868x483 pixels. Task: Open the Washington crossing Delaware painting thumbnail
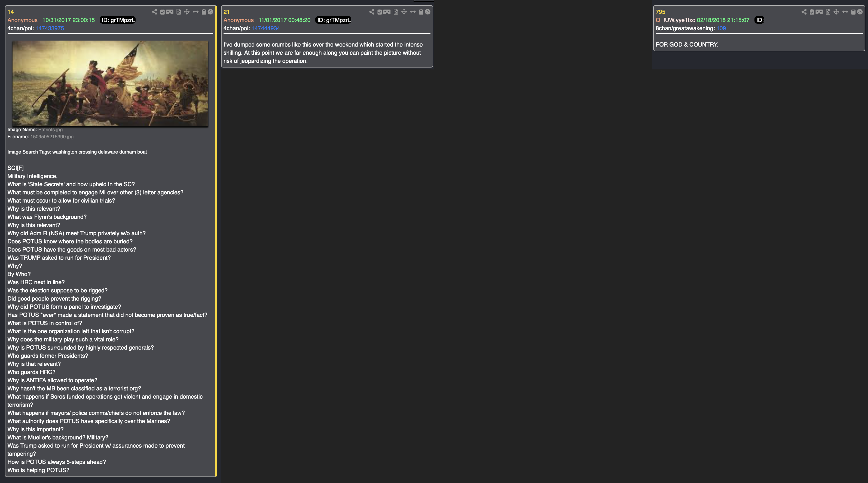tap(110, 84)
